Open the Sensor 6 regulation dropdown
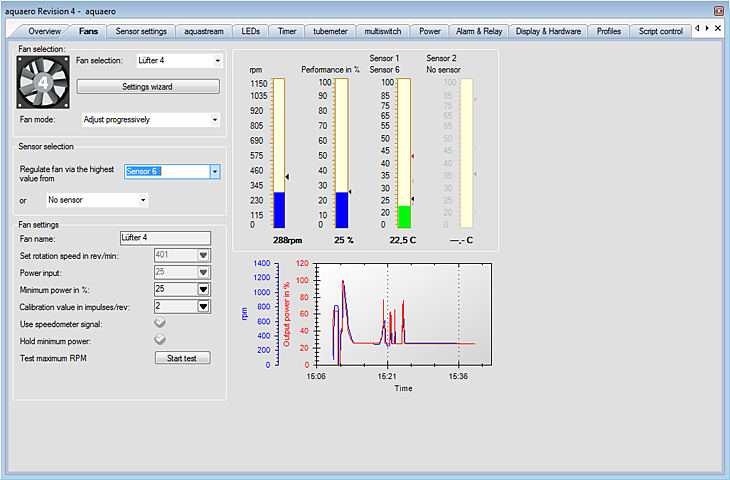Screen dimensions: 730x480 (214, 171)
